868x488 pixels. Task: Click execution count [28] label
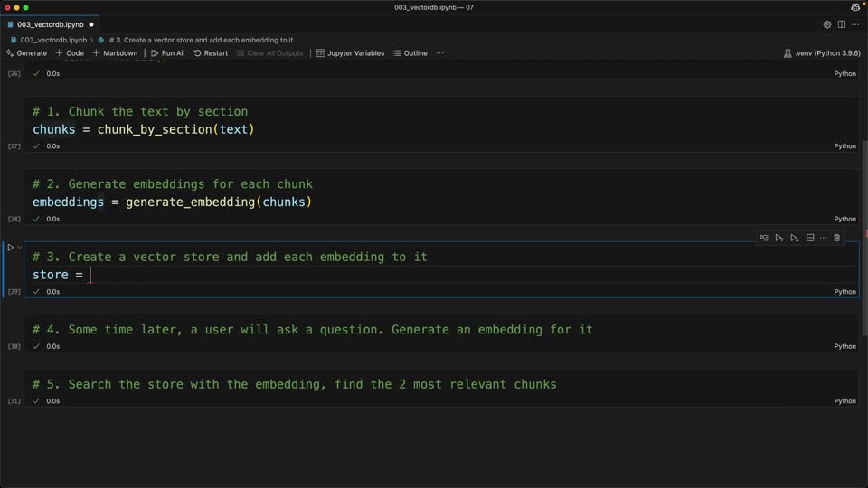(x=14, y=219)
